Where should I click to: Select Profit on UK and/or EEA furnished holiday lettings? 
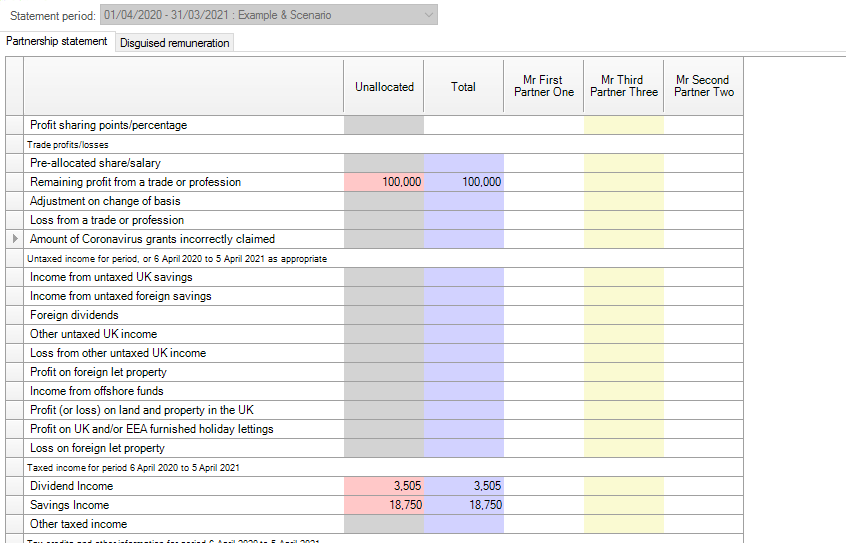click(152, 429)
